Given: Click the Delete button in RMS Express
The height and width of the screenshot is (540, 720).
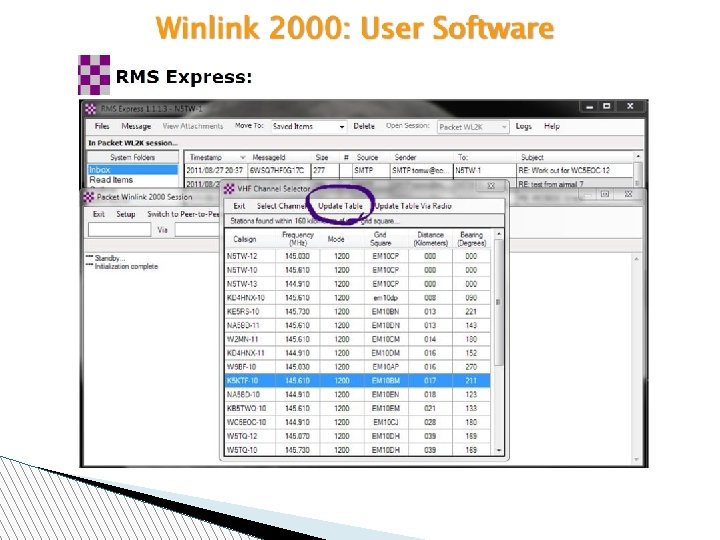Looking at the screenshot, I should point(364,126).
